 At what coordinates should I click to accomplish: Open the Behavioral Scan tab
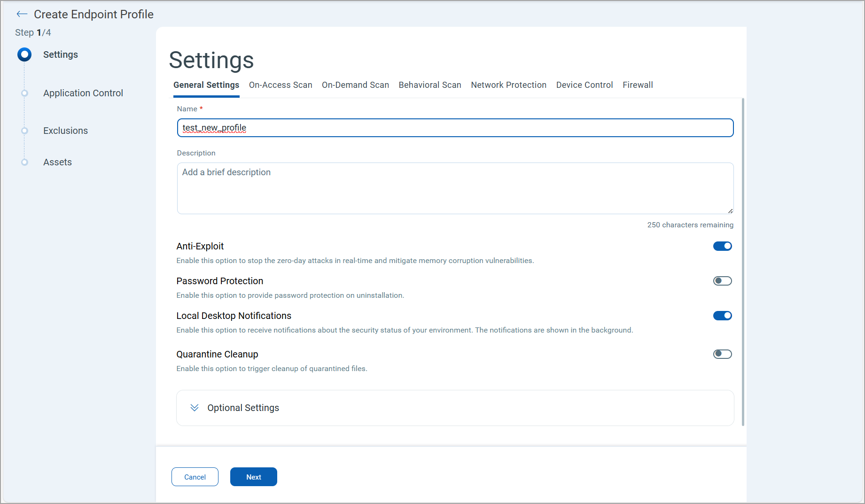coord(430,85)
